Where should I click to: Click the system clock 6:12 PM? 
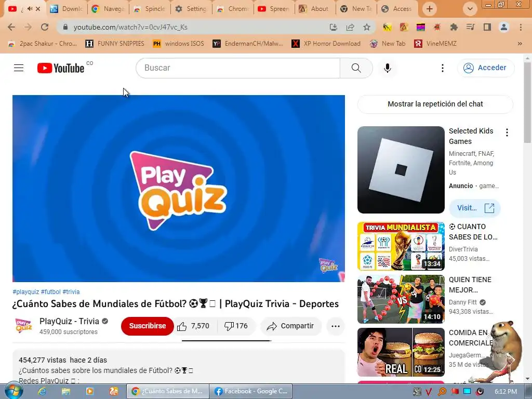[x=506, y=392]
